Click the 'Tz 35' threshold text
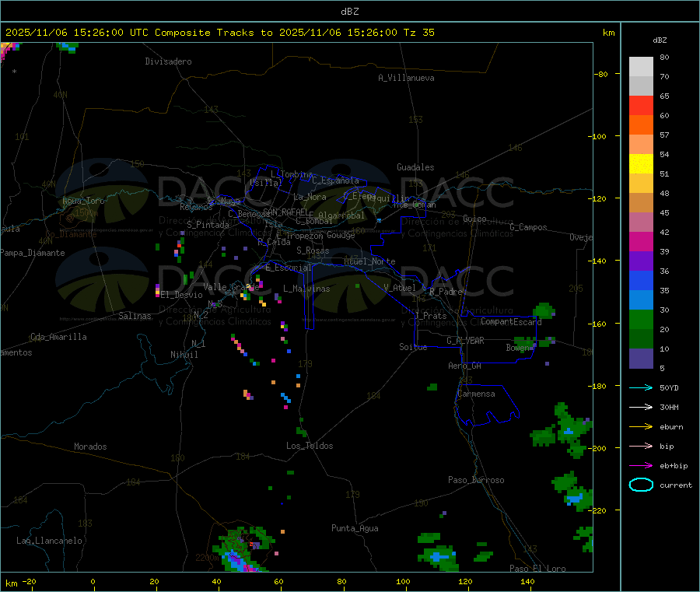 tap(418, 33)
